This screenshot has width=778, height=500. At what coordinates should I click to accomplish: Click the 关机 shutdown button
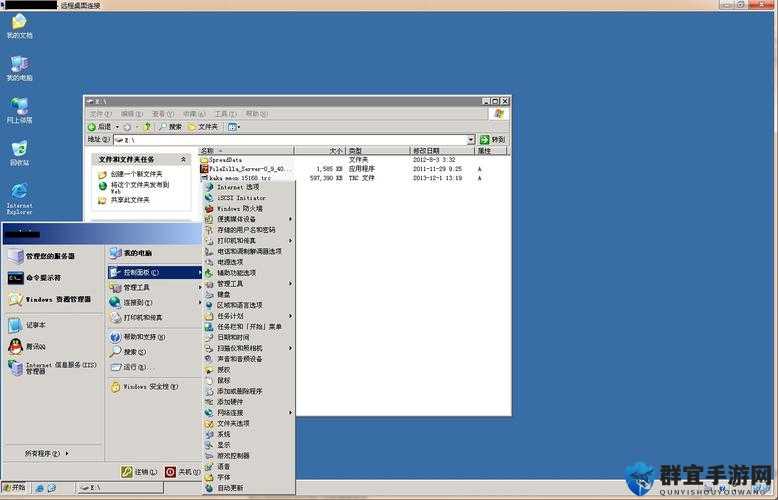pyautogui.click(x=182, y=472)
